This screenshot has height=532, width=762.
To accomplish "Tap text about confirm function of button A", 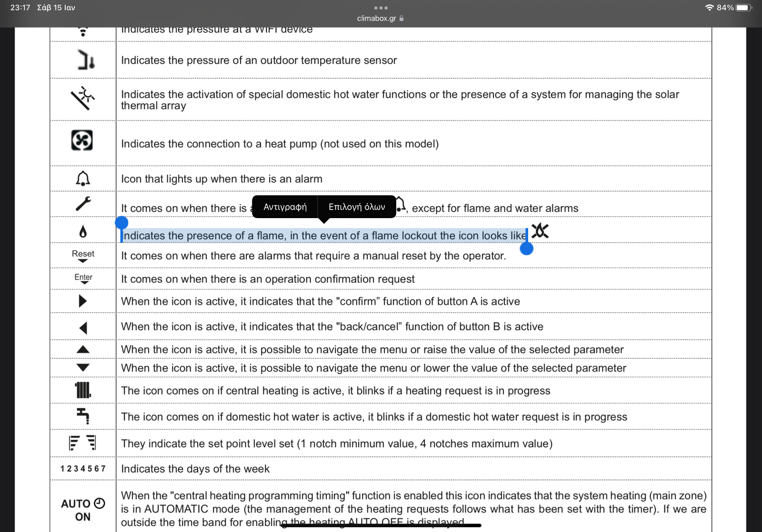I will (x=321, y=301).
